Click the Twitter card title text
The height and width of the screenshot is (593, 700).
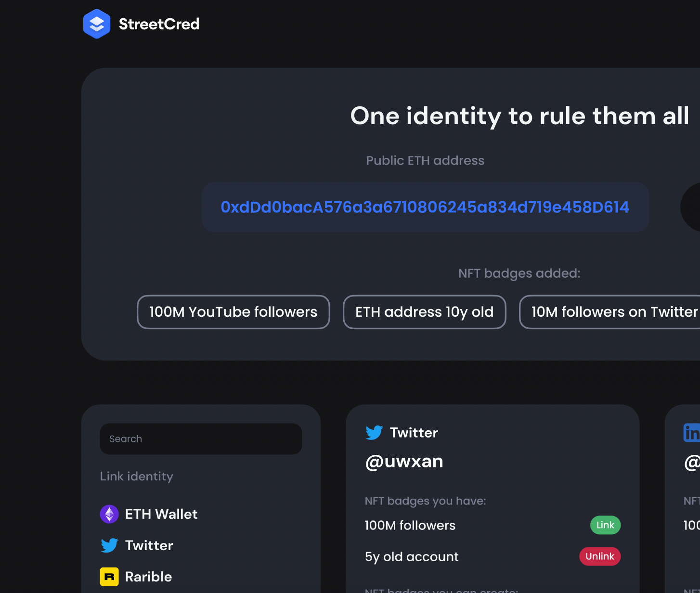click(x=414, y=433)
